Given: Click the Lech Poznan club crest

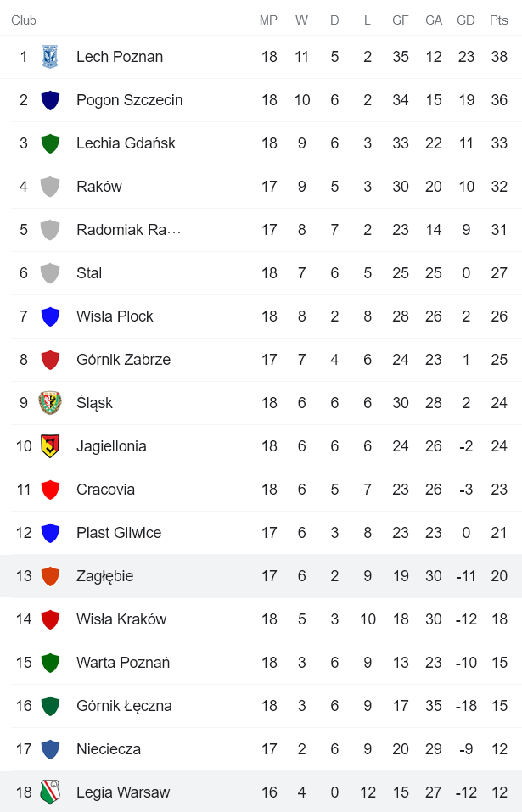Looking at the screenshot, I should point(50,57).
